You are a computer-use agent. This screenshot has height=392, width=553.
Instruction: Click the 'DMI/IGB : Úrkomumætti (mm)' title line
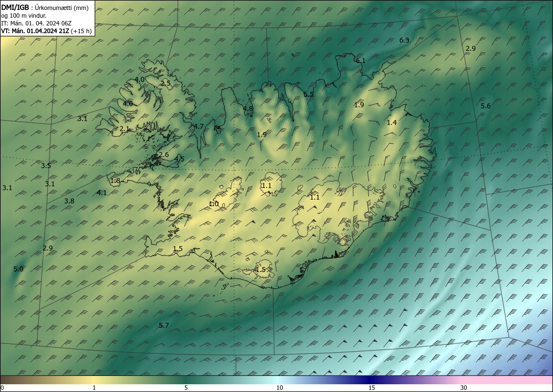pyautogui.click(x=45, y=7)
